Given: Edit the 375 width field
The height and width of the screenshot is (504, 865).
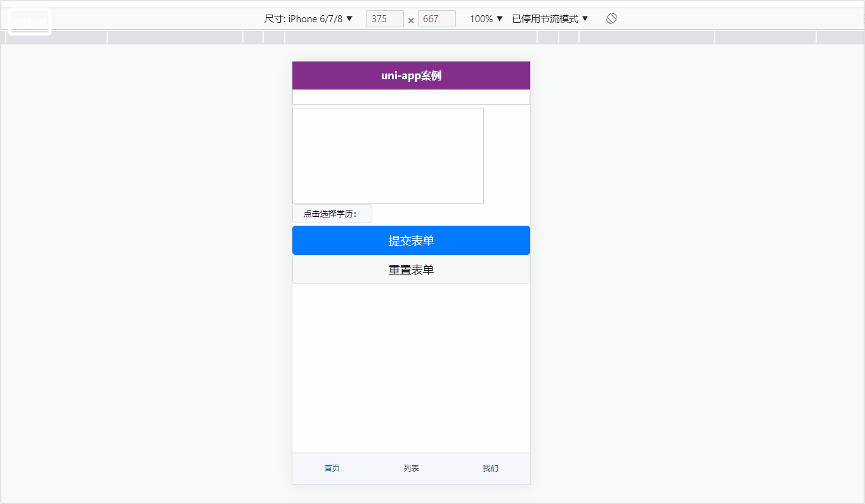Looking at the screenshot, I should tap(385, 19).
